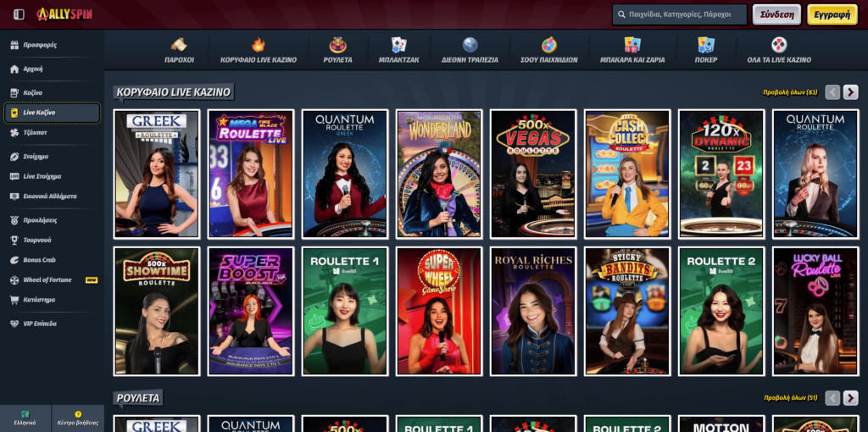Switch language via Ελληνικά selector
The height and width of the screenshot is (432, 868).
[25, 417]
